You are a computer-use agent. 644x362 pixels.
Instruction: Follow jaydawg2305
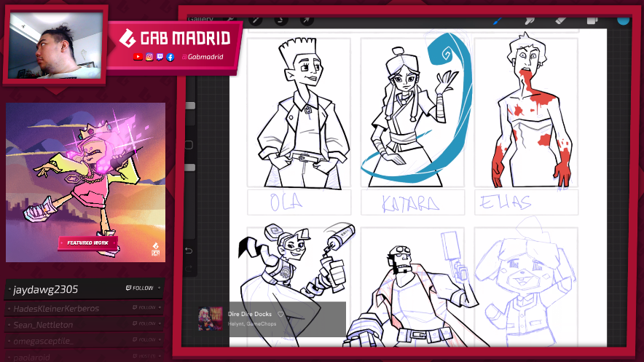tap(140, 288)
